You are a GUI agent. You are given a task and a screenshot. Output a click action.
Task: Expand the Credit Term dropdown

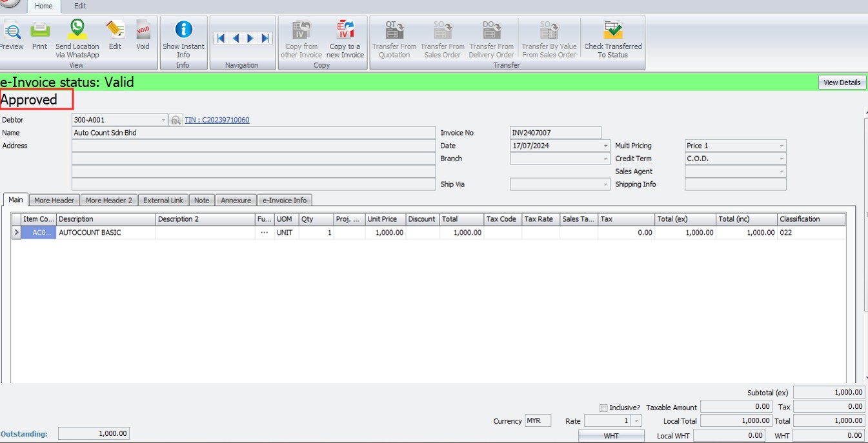click(x=782, y=159)
